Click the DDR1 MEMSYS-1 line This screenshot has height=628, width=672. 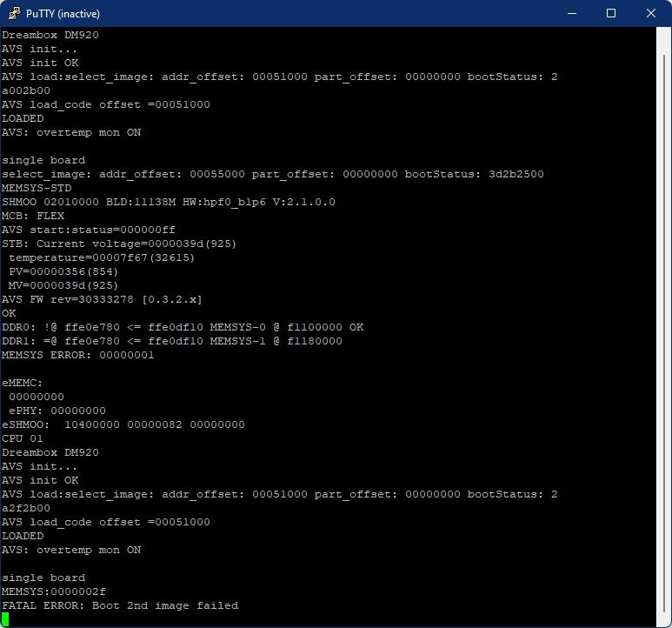[172, 341]
